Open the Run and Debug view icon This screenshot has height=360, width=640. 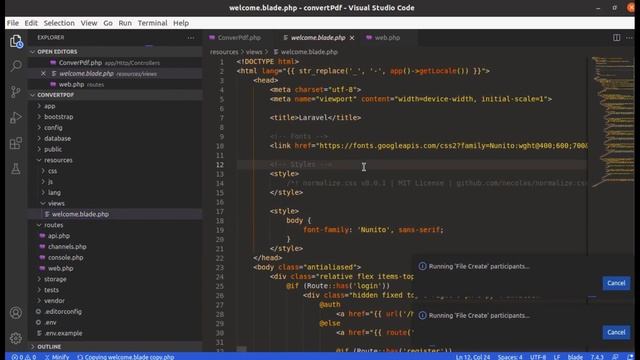click(16, 118)
